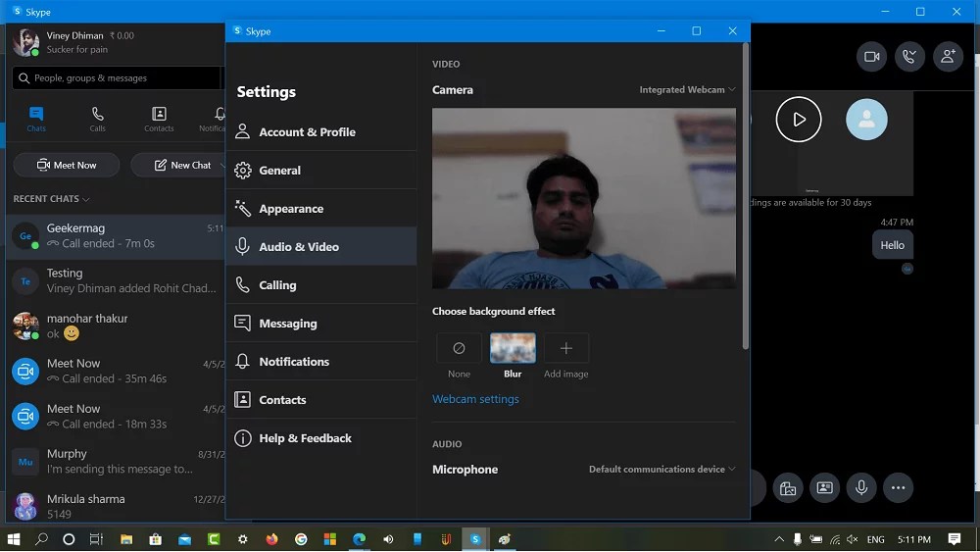Open the Mail app from the taskbar
The image size is (980, 552).
point(184,539)
